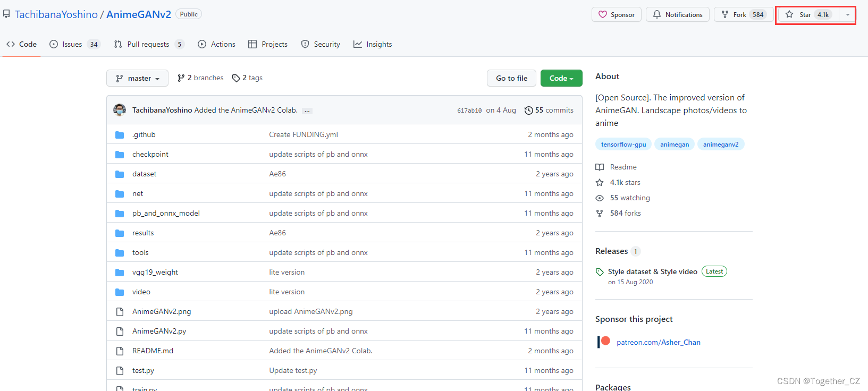Click the AnimeGANv2.png file icon
This screenshot has width=868, height=391.
click(x=120, y=312)
